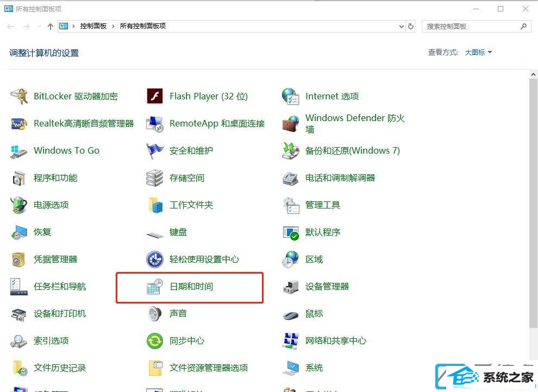538x392 pixels.
Task: Open the 管理工具 icon
Action: point(291,205)
